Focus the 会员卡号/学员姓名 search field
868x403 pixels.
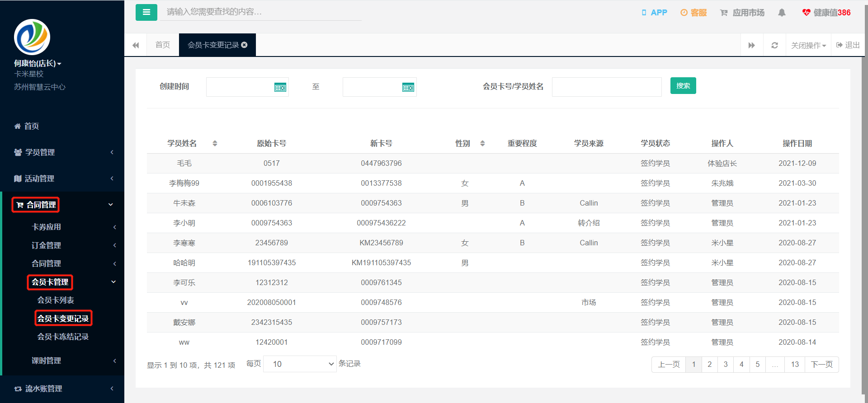tap(607, 87)
